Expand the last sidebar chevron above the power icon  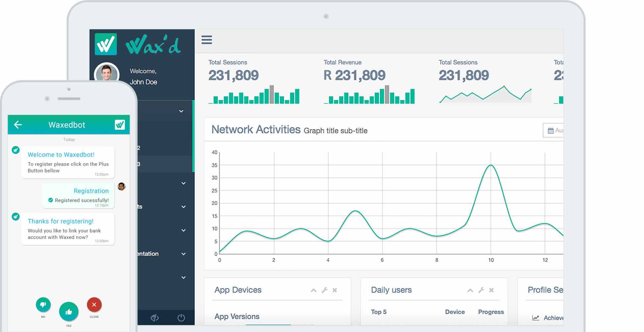point(184,278)
